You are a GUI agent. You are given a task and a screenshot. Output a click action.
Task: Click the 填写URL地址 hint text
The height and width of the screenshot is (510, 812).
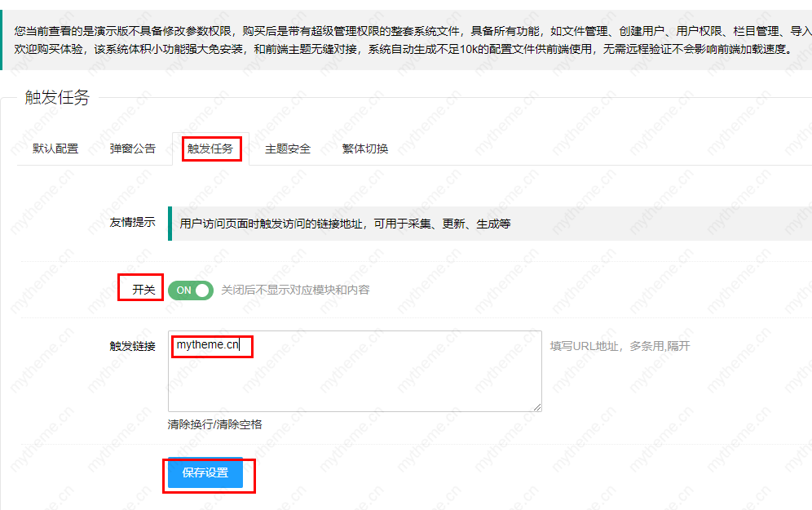(x=620, y=346)
